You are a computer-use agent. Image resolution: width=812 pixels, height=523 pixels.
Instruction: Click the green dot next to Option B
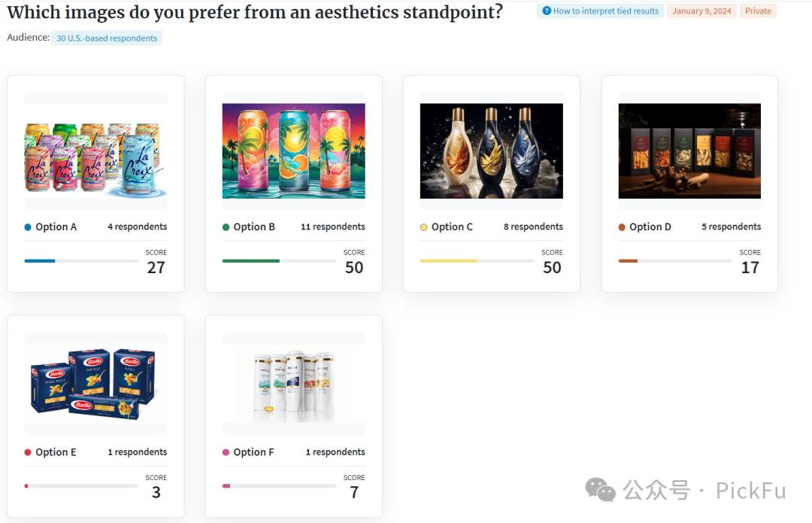pos(226,227)
